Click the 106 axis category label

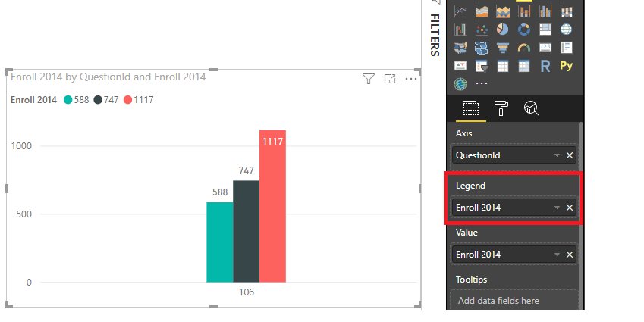pyautogui.click(x=247, y=292)
